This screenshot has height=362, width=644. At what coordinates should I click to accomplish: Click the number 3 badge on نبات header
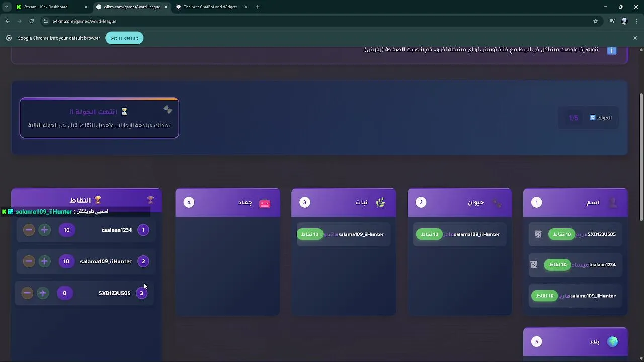[x=304, y=202]
